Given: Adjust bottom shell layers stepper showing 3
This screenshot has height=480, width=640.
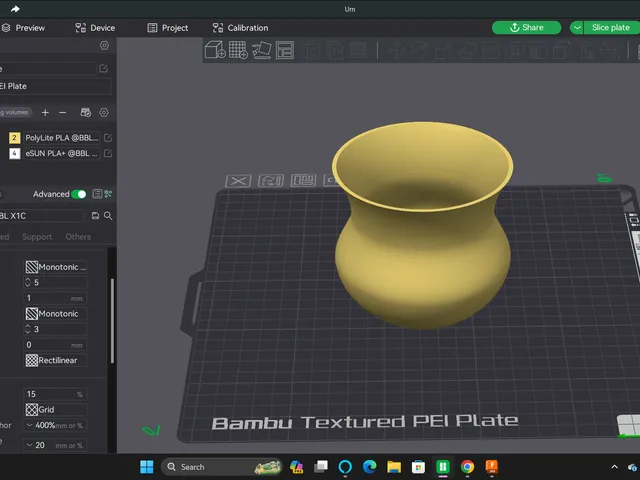Looking at the screenshot, I should pos(28,329).
